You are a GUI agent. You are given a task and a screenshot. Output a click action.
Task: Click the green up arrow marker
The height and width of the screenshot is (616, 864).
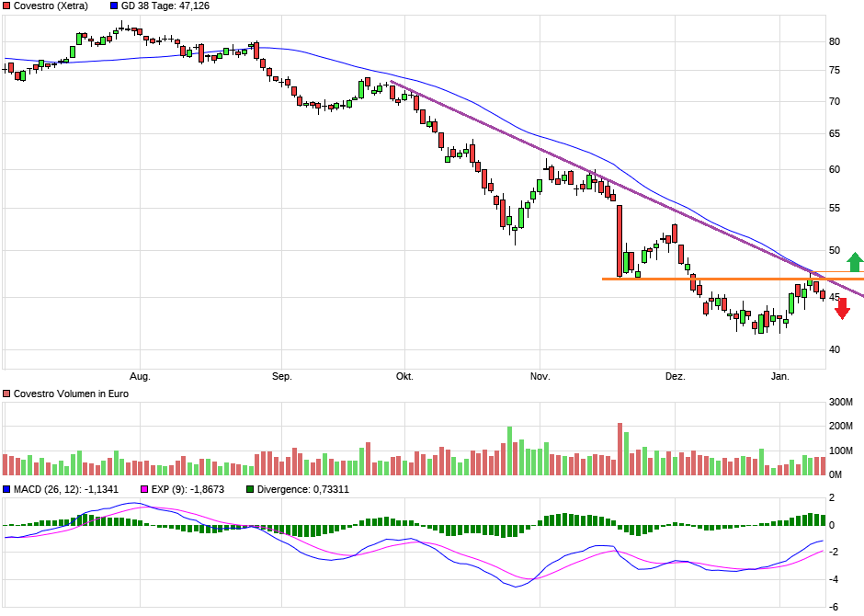pyautogui.click(x=855, y=262)
